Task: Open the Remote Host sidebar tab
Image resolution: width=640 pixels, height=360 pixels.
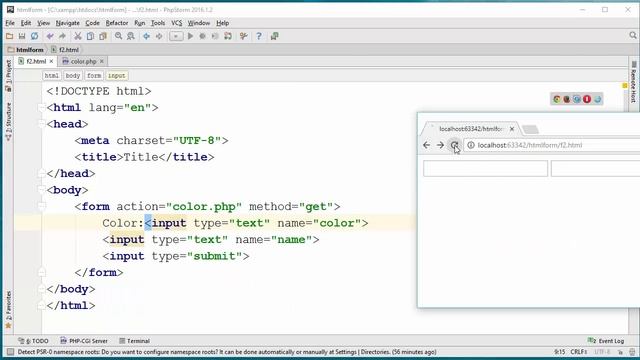Action: [633, 83]
